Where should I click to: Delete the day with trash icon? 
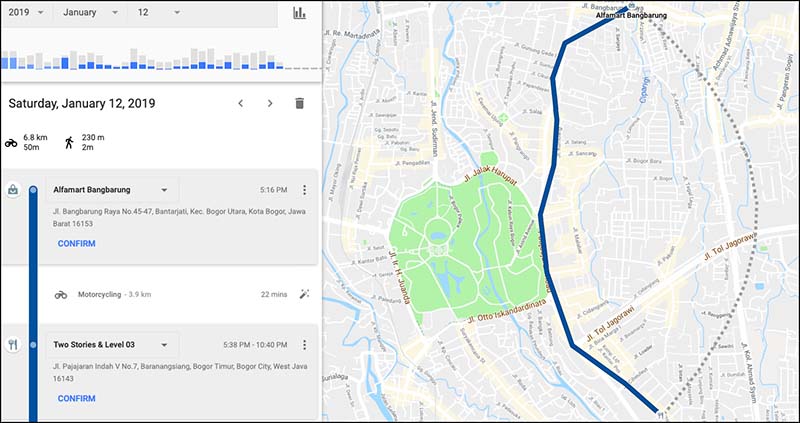299,104
